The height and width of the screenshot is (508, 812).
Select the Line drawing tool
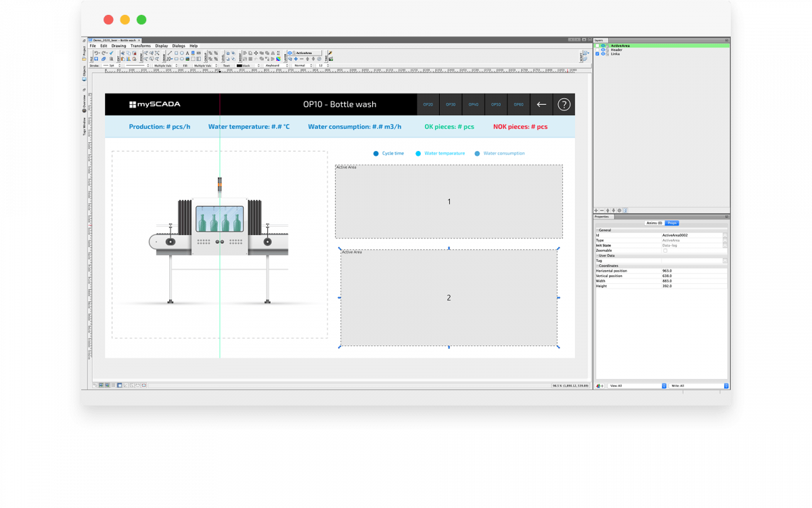[x=170, y=53]
